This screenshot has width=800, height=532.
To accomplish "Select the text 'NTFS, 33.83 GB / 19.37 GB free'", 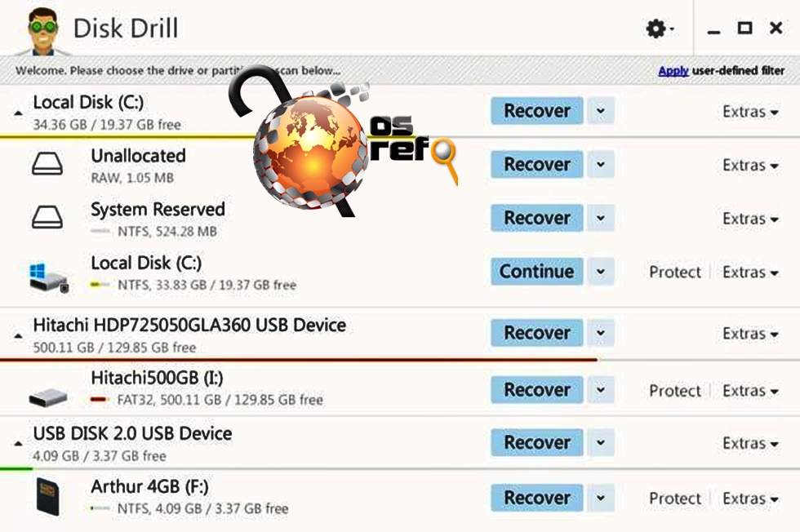I will (x=207, y=285).
